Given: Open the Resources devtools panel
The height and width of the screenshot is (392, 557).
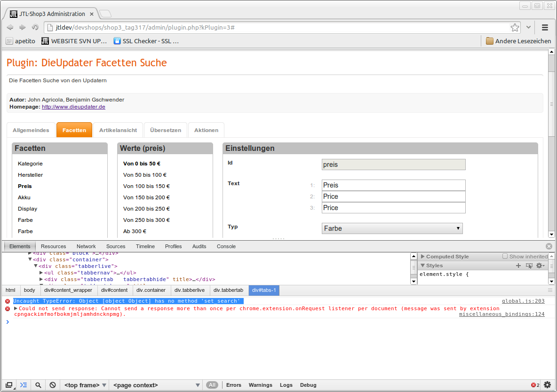Looking at the screenshot, I should coord(53,246).
